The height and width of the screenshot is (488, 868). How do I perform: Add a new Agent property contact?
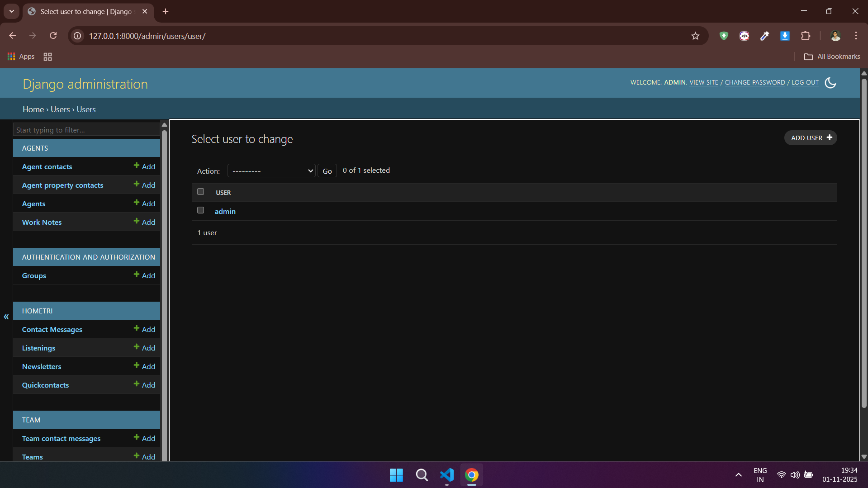(144, 185)
